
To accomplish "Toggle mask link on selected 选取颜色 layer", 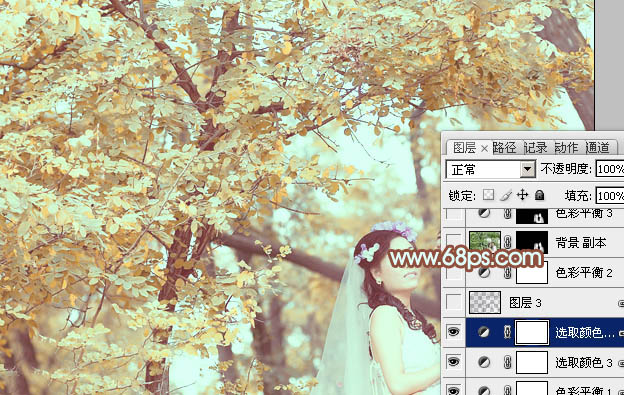I will pyautogui.click(x=507, y=332).
